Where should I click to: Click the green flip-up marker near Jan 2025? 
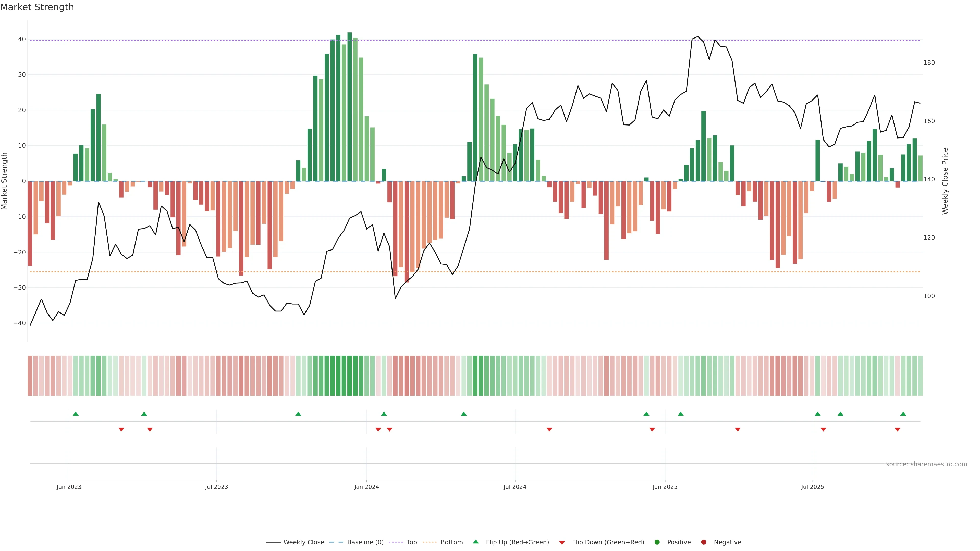[x=681, y=414]
